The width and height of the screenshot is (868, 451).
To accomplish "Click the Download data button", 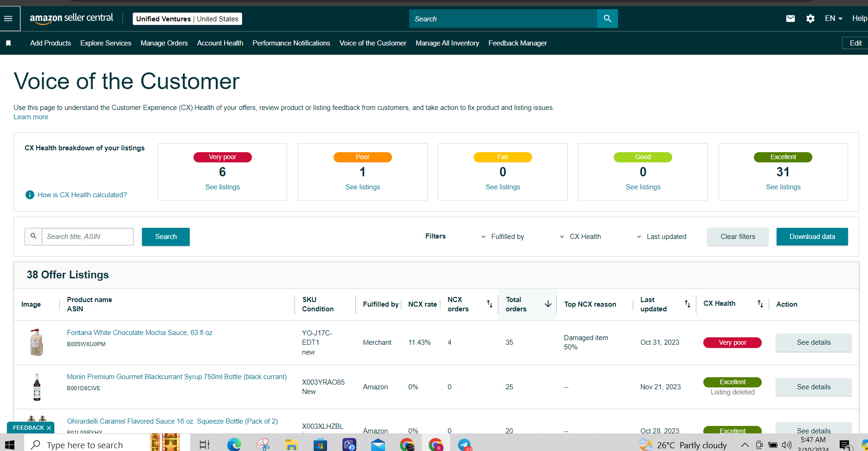I will [x=812, y=237].
